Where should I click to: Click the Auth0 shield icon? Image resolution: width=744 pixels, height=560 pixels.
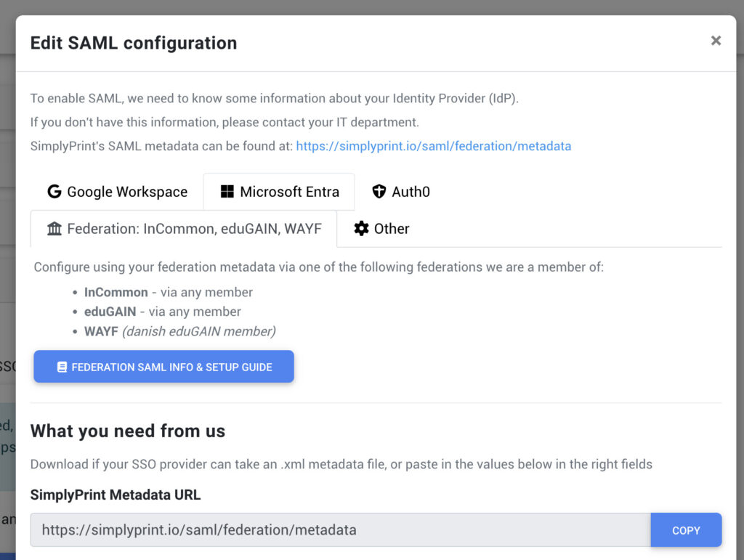[x=379, y=192]
